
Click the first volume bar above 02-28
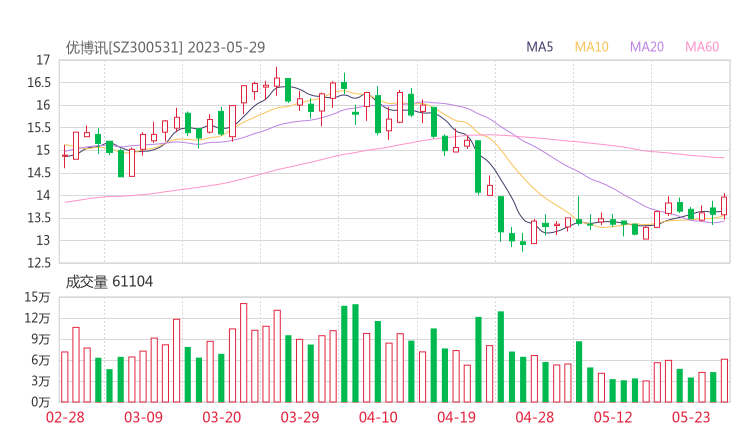(x=65, y=377)
